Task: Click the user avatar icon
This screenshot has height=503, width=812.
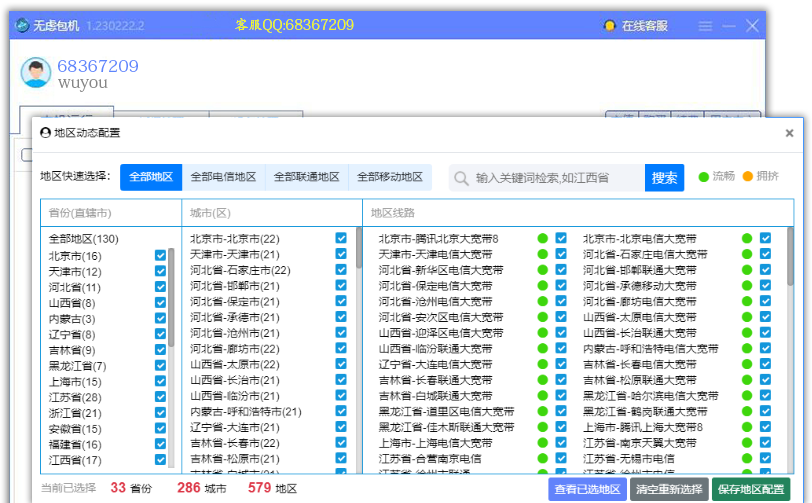Action: tap(37, 74)
